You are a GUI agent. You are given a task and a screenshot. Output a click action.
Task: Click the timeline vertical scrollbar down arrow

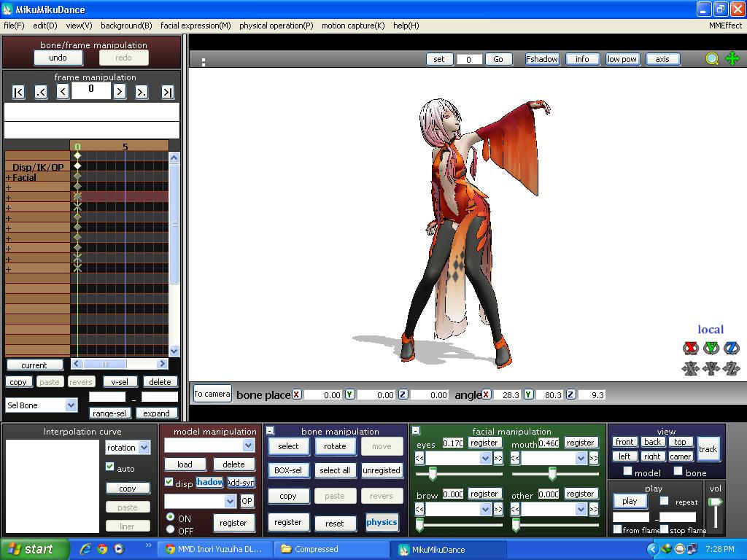click(x=174, y=351)
